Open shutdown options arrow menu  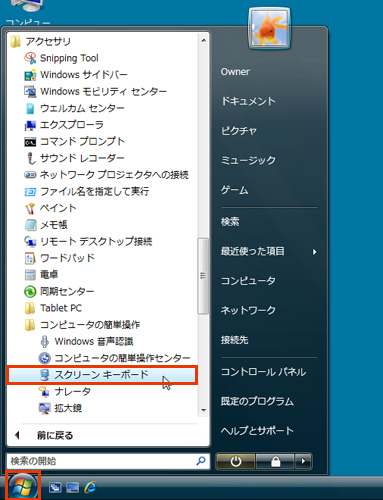point(303,461)
